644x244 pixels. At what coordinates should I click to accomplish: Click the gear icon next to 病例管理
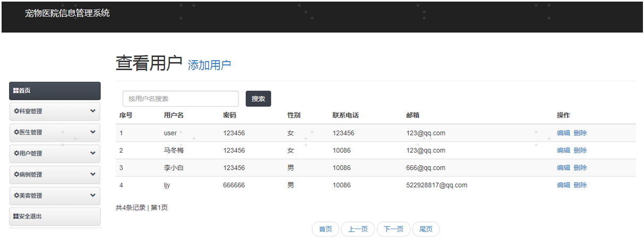tap(16, 175)
